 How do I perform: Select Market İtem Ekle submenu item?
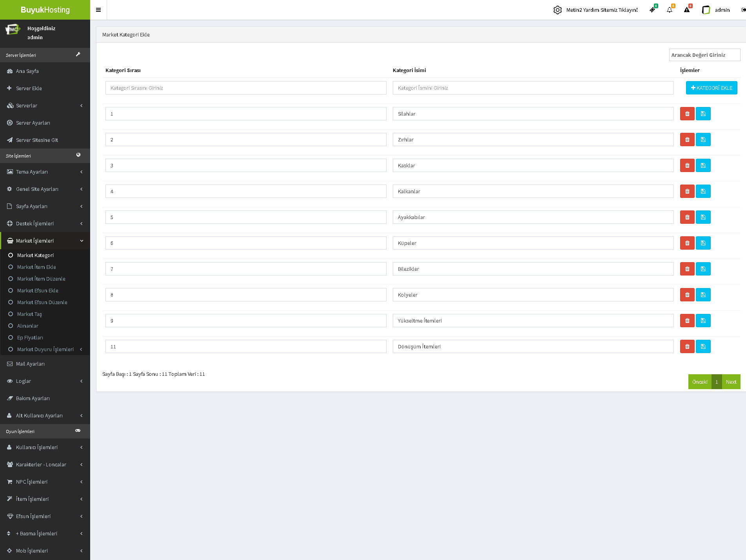(x=36, y=267)
